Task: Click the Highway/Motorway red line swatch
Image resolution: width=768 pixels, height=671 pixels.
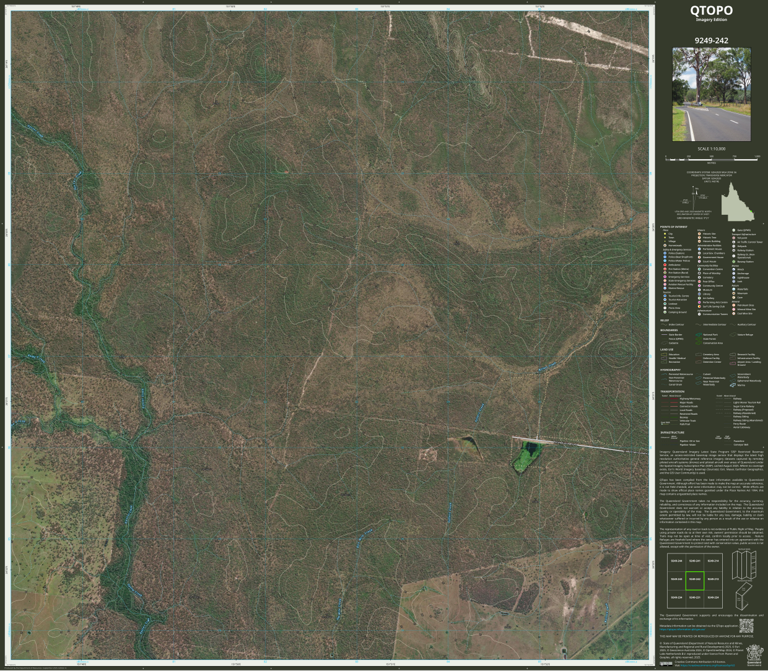Action: [674, 399]
